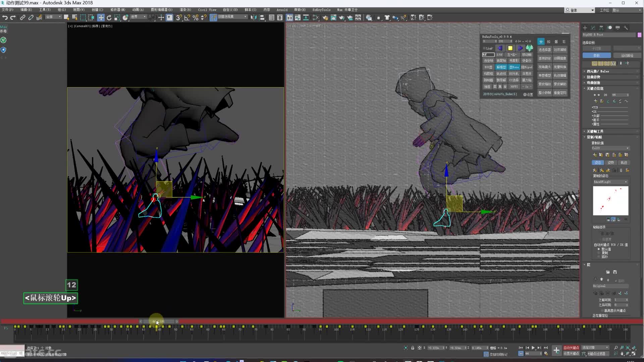The height and width of the screenshot is (362, 644).
Task: Select the Rotate transform tool
Action: point(109,17)
